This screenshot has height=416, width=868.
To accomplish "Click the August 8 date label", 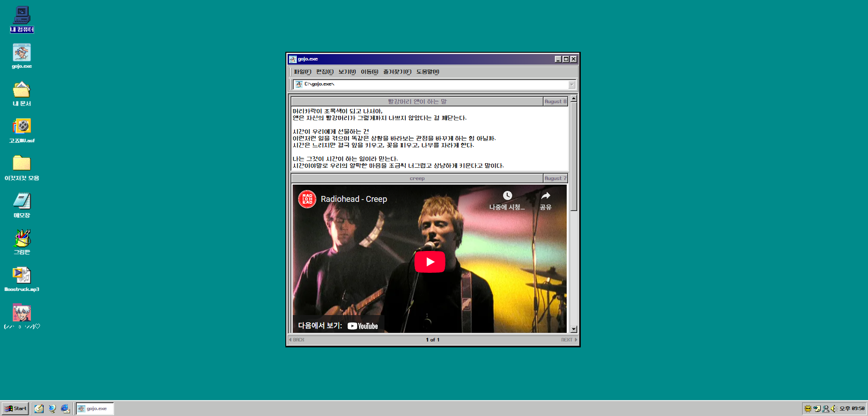I will point(555,101).
